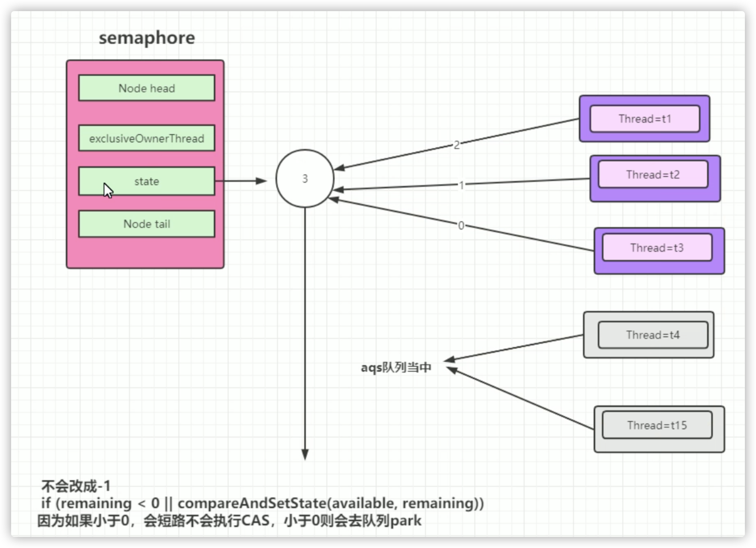
Task: Click the Thread=t1 box
Action: pos(645,119)
